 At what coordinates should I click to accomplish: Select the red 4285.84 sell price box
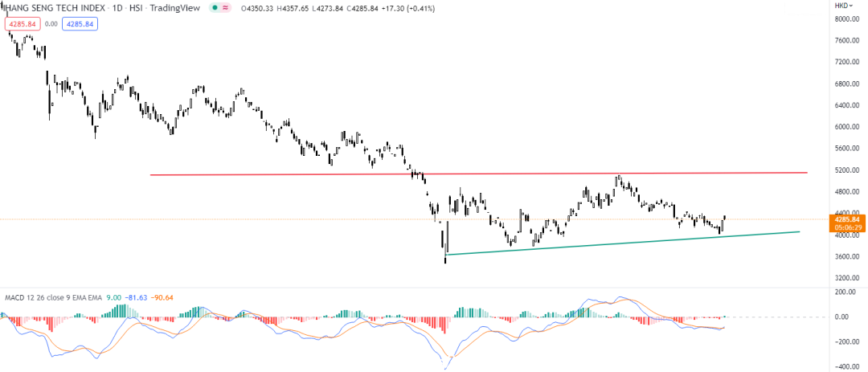point(23,24)
